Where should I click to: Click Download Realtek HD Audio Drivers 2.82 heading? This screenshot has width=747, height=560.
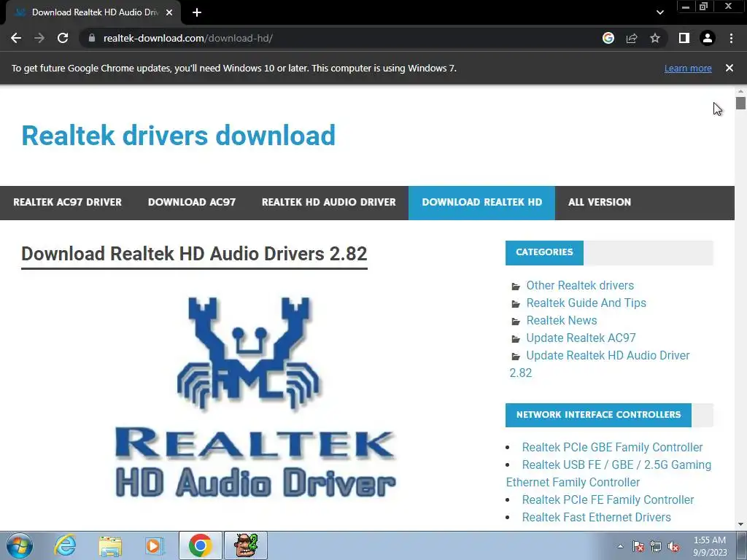coord(194,254)
